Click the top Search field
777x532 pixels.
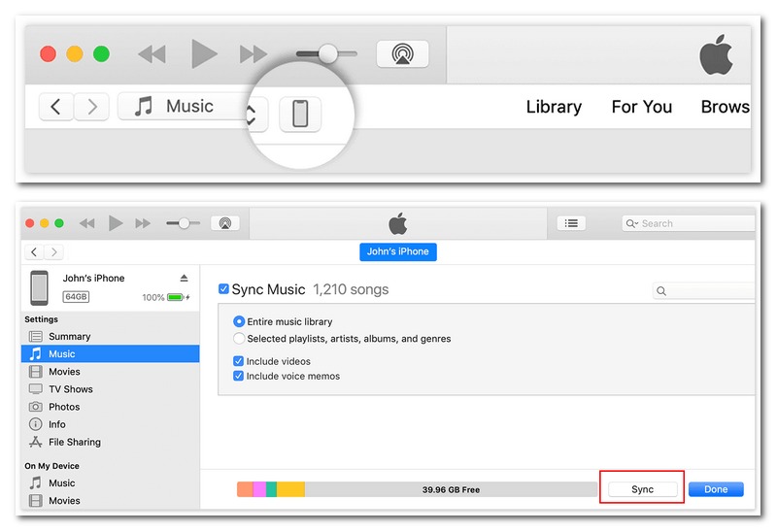coord(689,223)
